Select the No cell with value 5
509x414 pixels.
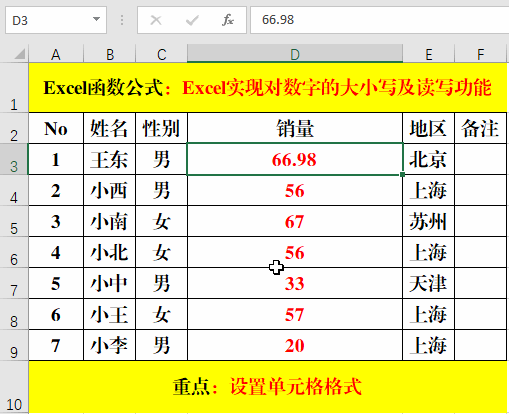[56, 283]
